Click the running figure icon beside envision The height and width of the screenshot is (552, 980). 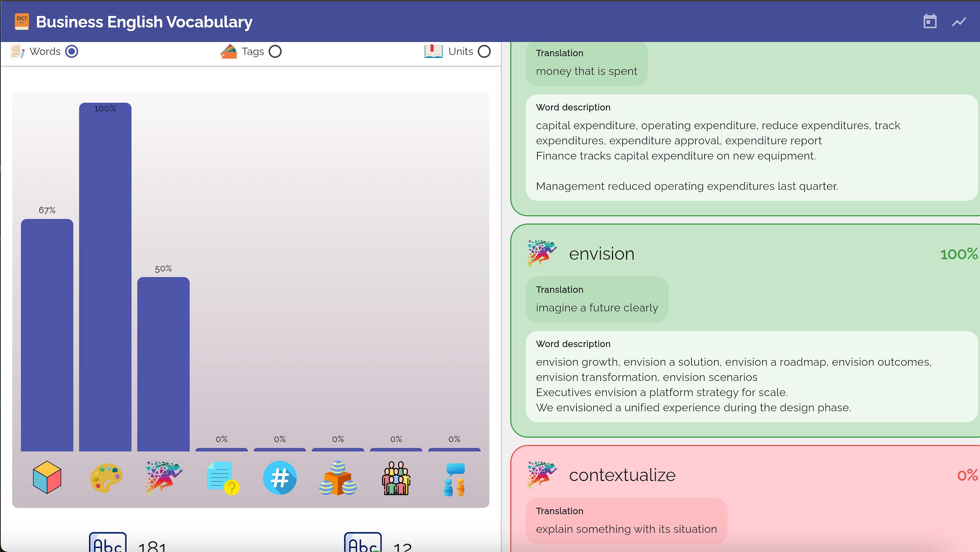[x=542, y=253]
